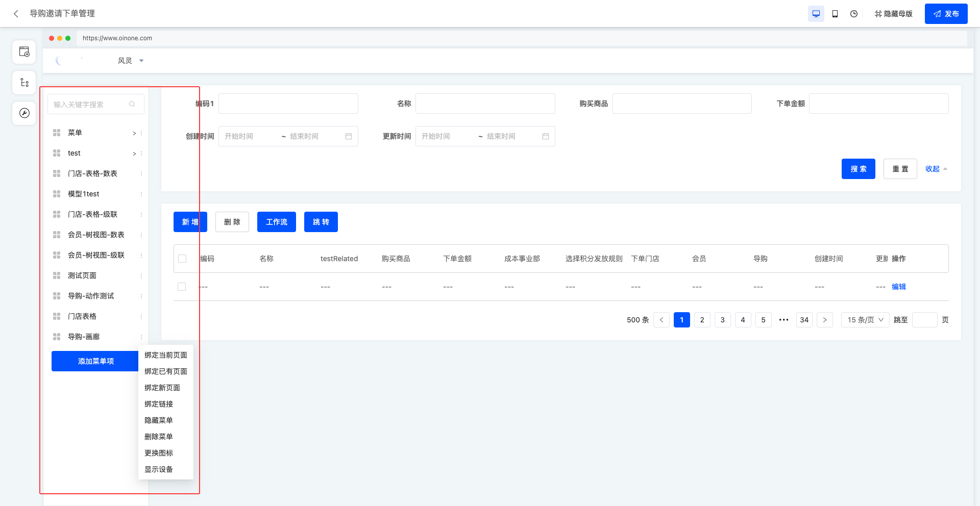This screenshot has height=506, width=980.
Task: Switch to desktop preview mode icon
Action: coord(816,14)
